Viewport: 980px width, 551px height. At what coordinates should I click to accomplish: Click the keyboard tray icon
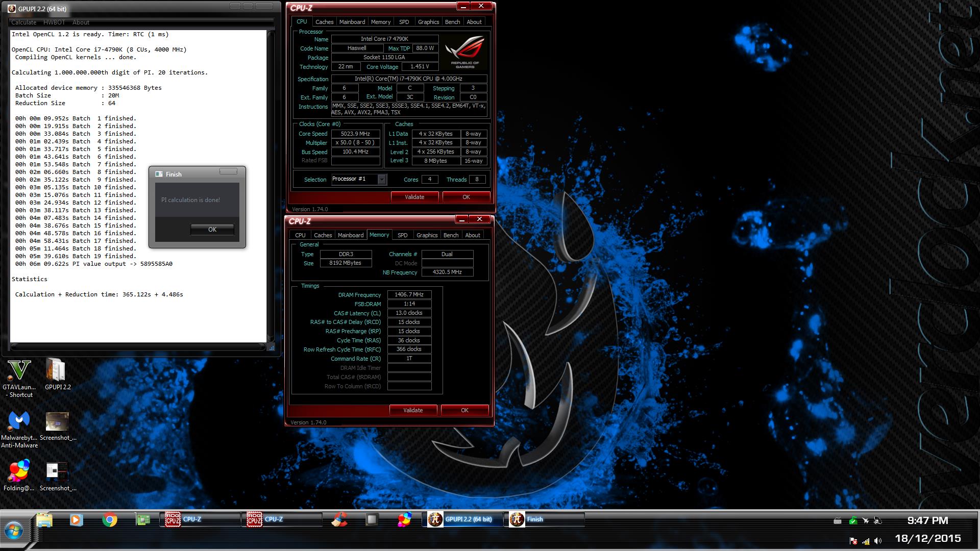tap(837, 520)
